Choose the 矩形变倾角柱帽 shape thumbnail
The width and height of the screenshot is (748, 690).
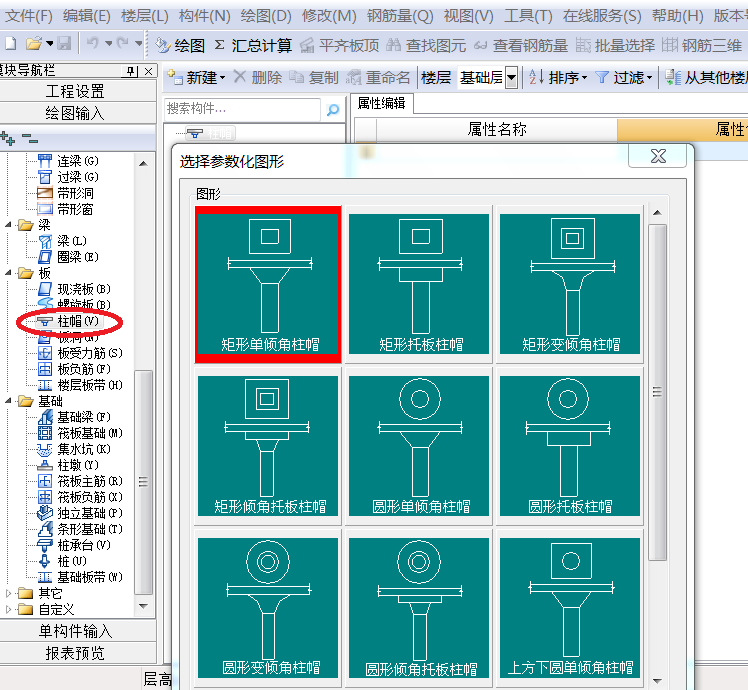pos(570,284)
